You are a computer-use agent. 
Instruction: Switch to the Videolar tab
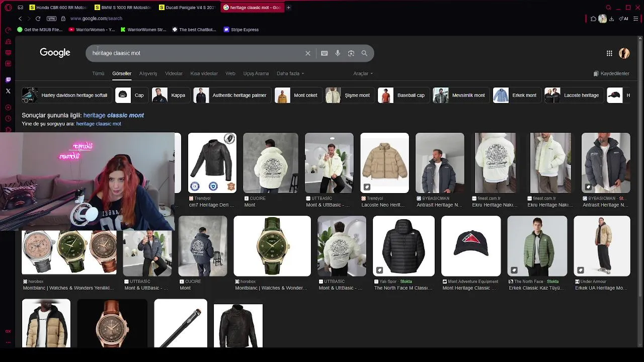click(x=174, y=73)
